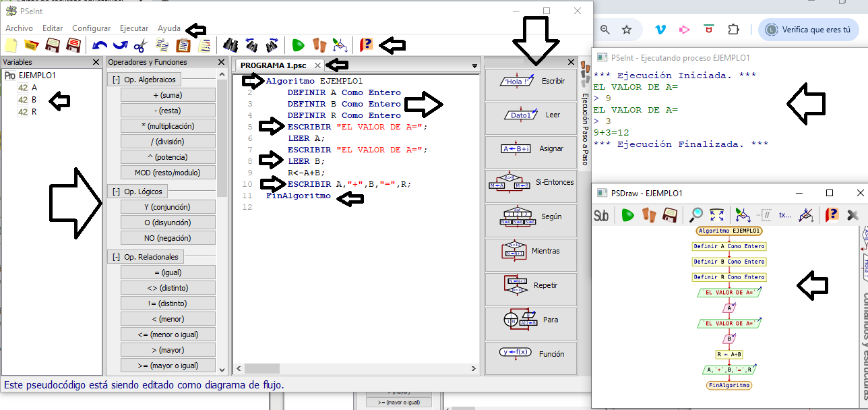The width and height of the screenshot is (868, 410).
Task: Open the editor tab list dropdown arrow
Action: 474,66
